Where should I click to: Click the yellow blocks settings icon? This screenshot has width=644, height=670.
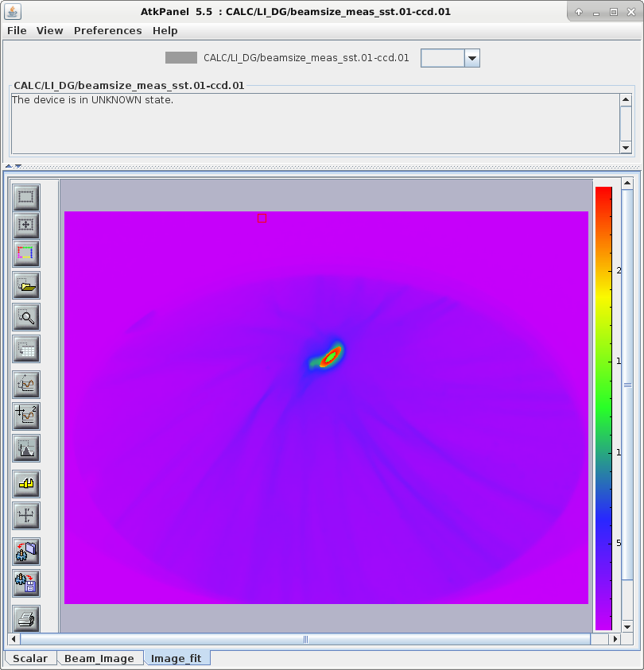coord(26,483)
